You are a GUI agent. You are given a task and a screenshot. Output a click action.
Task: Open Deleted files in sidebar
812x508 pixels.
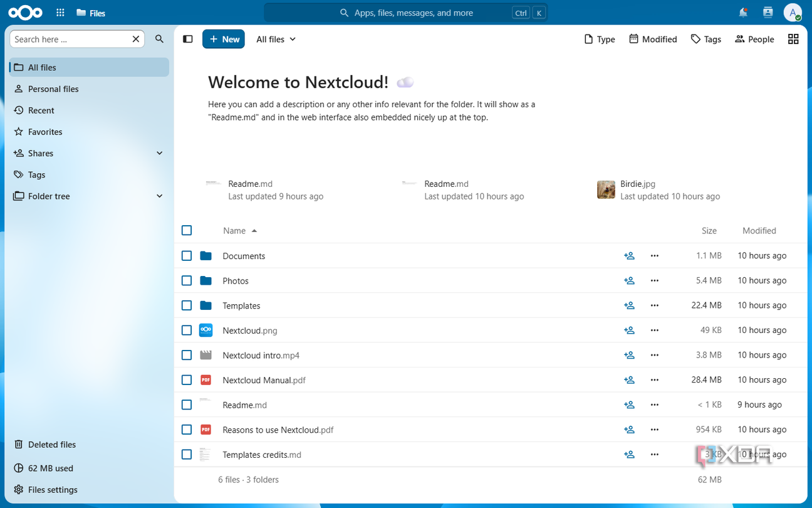(89, 445)
